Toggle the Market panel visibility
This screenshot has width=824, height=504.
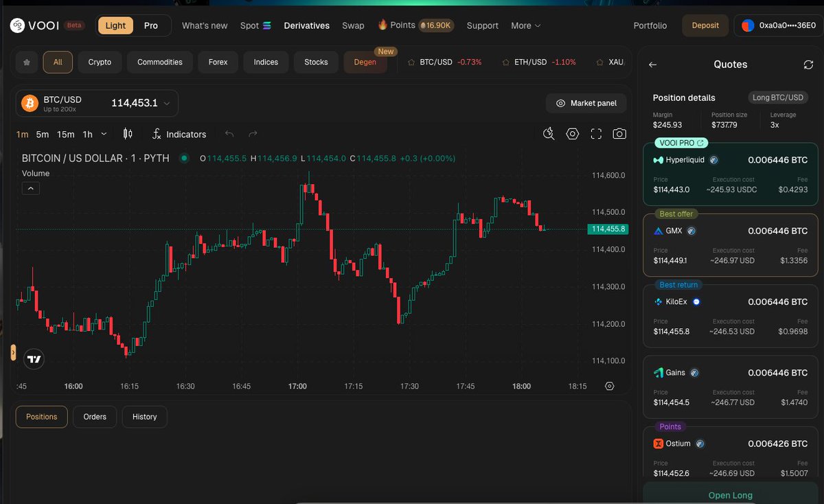(x=586, y=103)
